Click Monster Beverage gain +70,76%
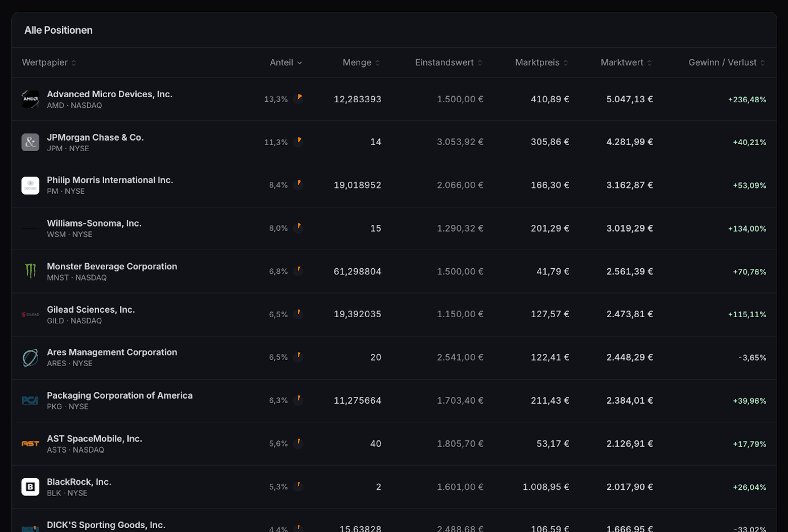Viewport: 788px width, 532px height. point(749,272)
